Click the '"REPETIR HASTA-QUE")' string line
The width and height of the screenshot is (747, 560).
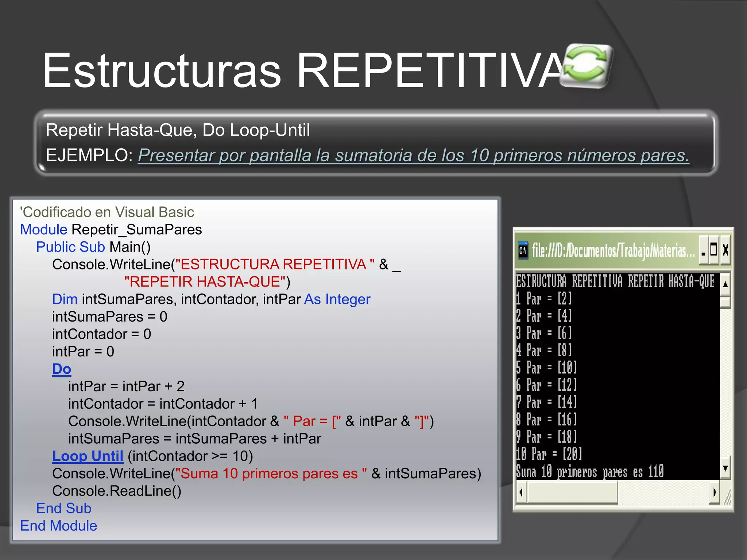[207, 282]
